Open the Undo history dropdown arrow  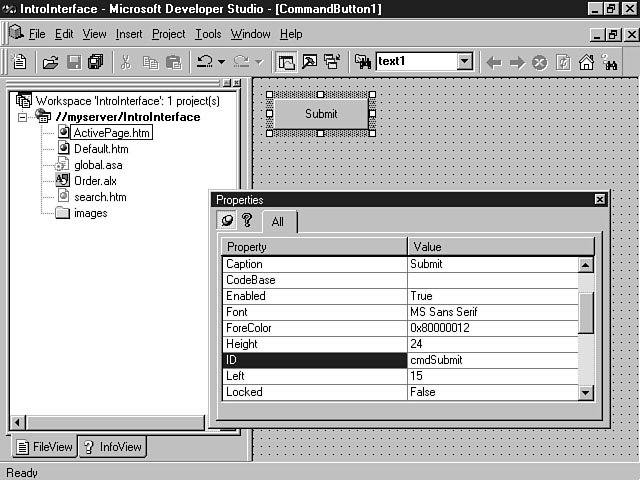point(220,62)
